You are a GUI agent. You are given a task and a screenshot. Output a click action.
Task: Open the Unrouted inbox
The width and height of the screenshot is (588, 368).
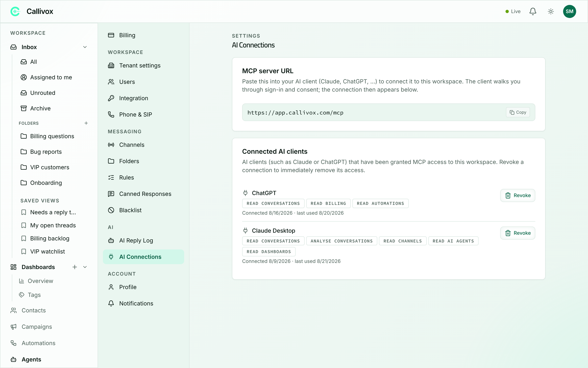(54, 93)
